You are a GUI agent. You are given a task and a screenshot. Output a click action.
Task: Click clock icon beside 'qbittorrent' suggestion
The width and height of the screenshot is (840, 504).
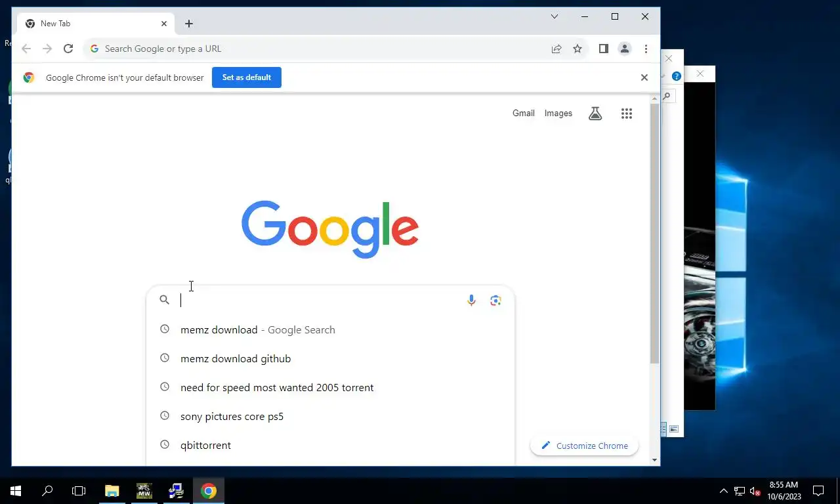[165, 445]
